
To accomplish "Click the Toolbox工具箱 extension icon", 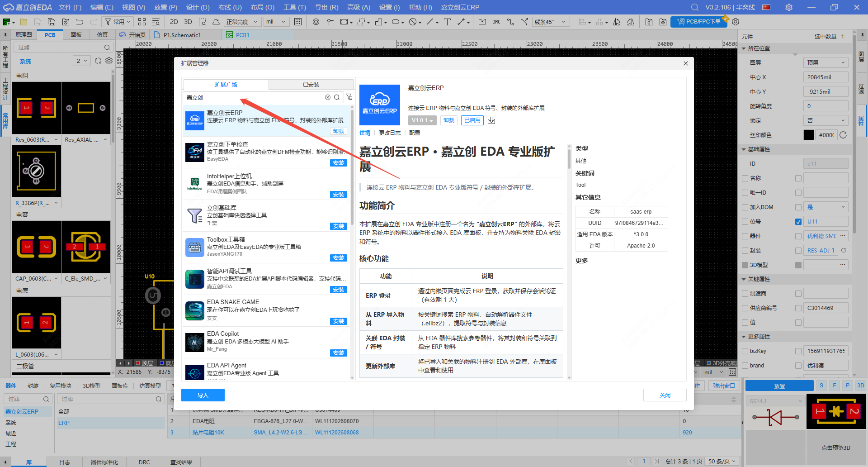I will 195,248.
